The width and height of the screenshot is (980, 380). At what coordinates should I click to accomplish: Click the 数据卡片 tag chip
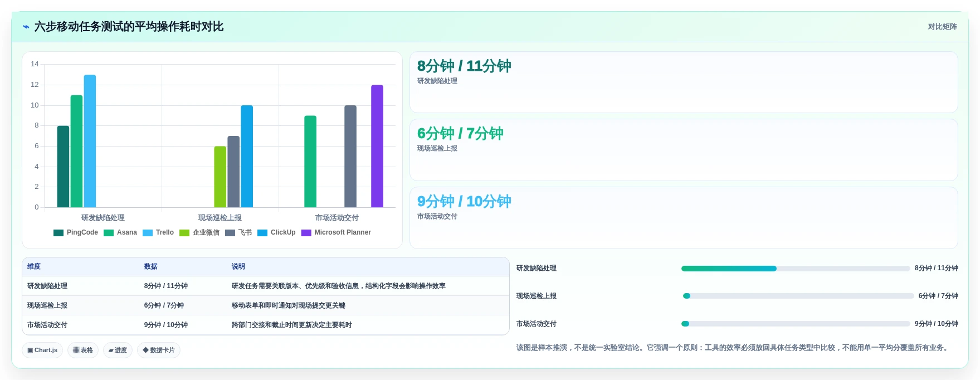tap(159, 350)
